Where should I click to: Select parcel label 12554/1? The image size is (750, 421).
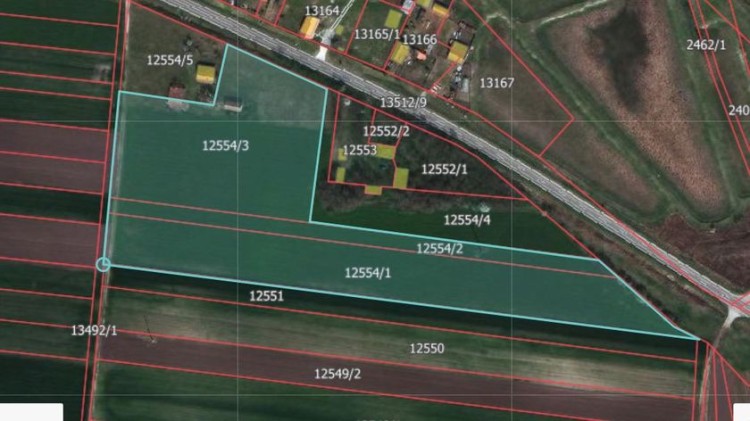[x=368, y=272]
